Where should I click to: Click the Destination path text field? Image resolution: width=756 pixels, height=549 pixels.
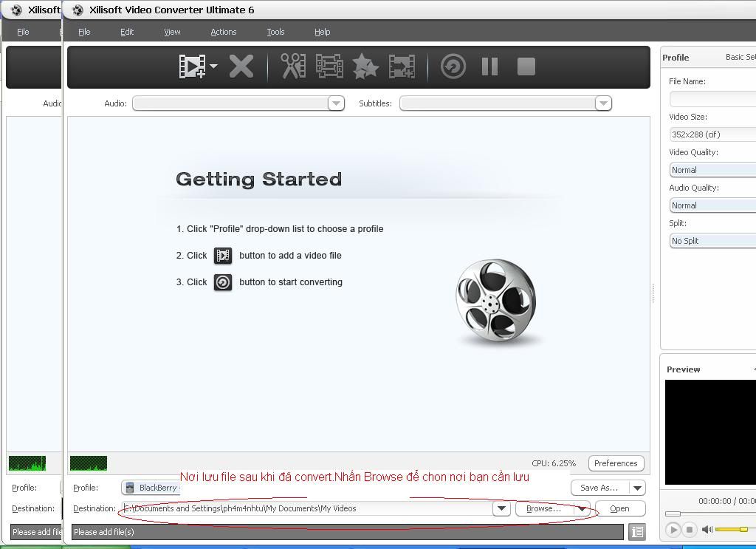[307, 508]
